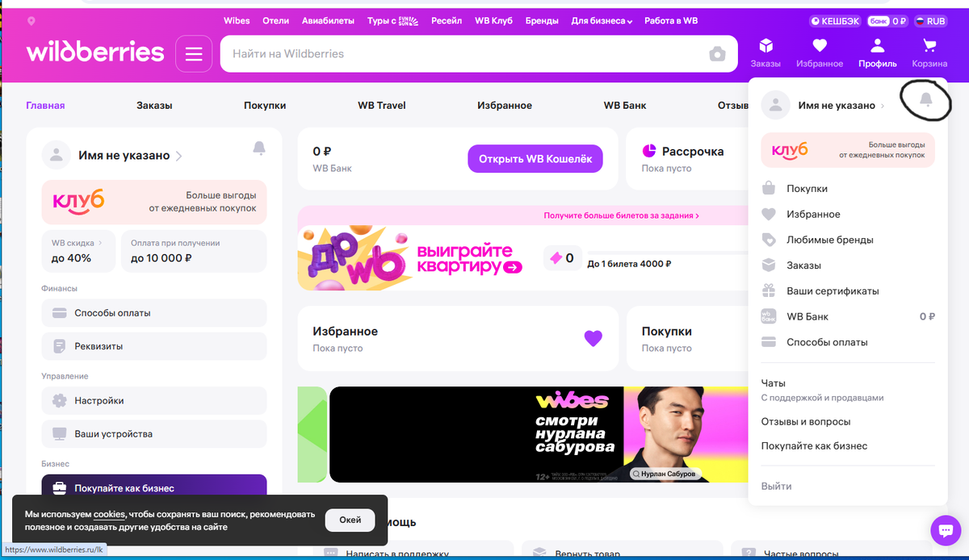
Task: Open currency selector RUB
Action: [932, 21]
